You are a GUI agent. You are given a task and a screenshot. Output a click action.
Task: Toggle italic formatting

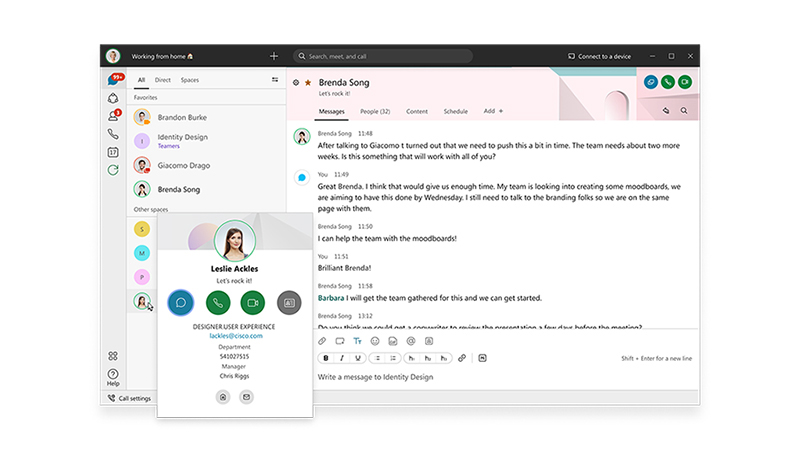click(342, 358)
